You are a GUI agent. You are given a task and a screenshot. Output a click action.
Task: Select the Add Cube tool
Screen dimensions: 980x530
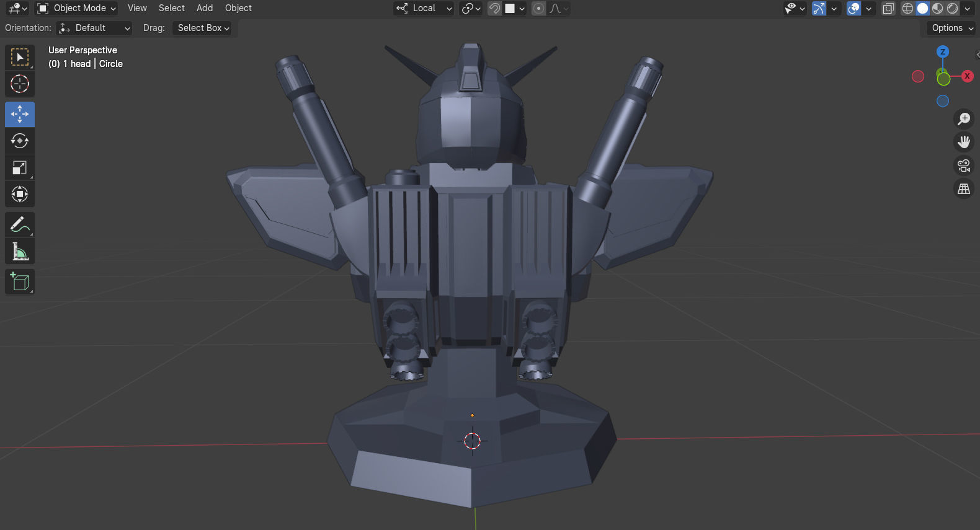tap(20, 281)
